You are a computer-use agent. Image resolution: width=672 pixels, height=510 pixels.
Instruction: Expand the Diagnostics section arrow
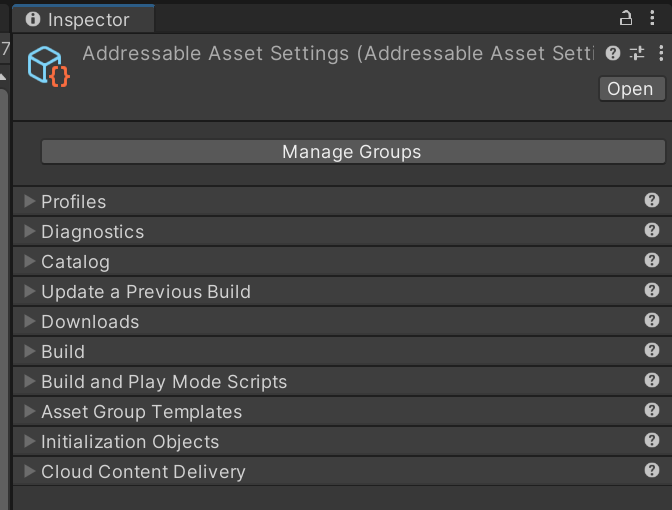click(29, 232)
